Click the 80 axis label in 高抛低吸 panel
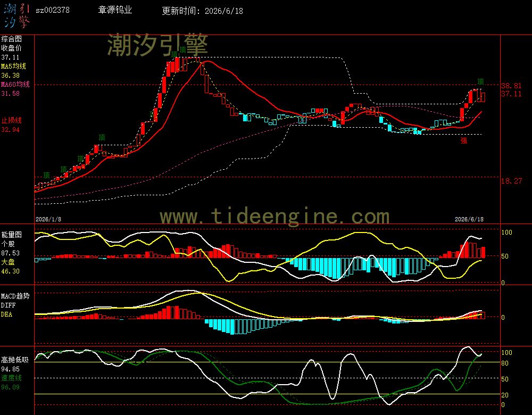 505,363
